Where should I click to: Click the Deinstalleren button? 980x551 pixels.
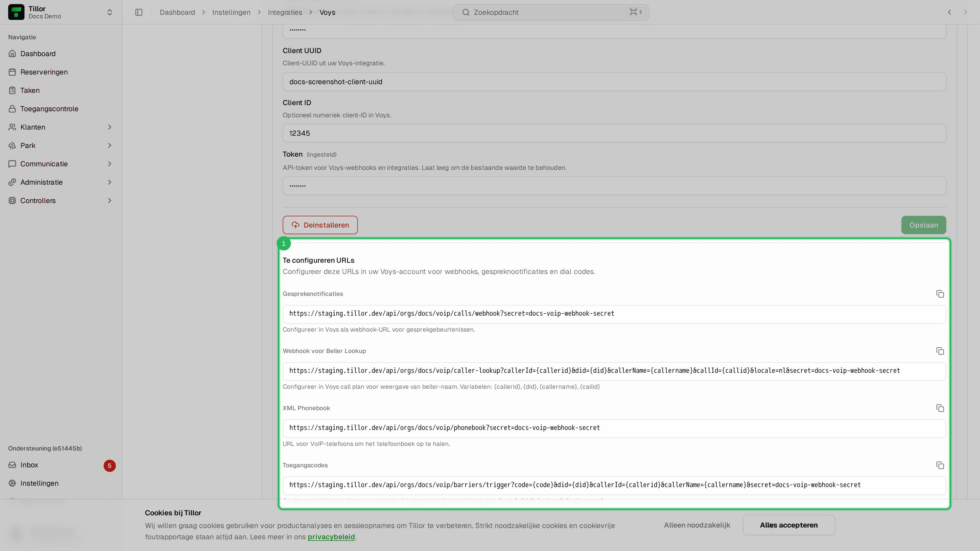[x=320, y=225]
